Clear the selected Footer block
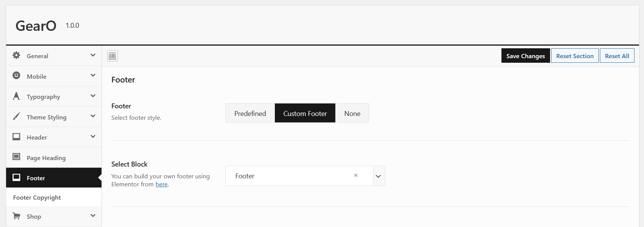The image size is (644, 227). pyautogui.click(x=356, y=175)
